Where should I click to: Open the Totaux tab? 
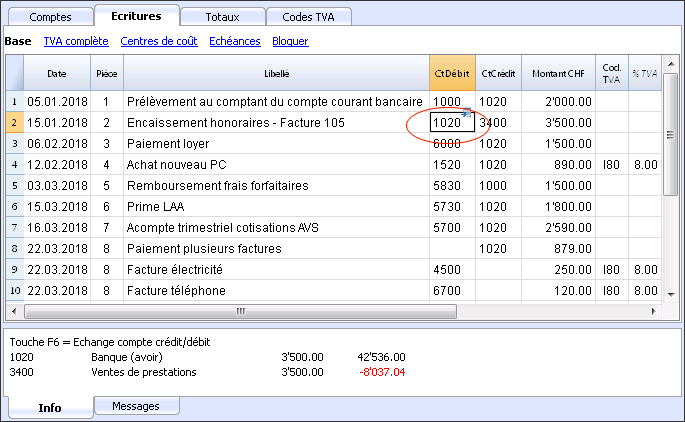(222, 17)
